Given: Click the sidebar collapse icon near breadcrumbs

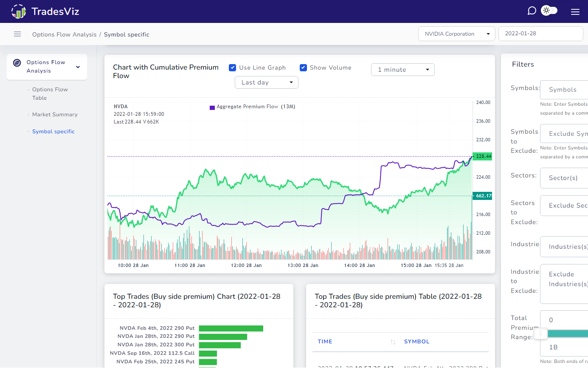Looking at the screenshot, I should pos(17,34).
